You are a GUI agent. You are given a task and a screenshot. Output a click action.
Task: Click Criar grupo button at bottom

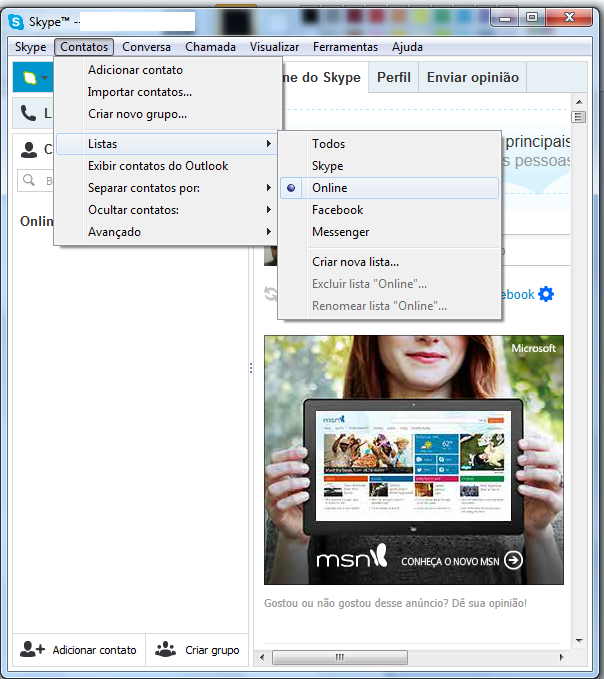coord(197,650)
